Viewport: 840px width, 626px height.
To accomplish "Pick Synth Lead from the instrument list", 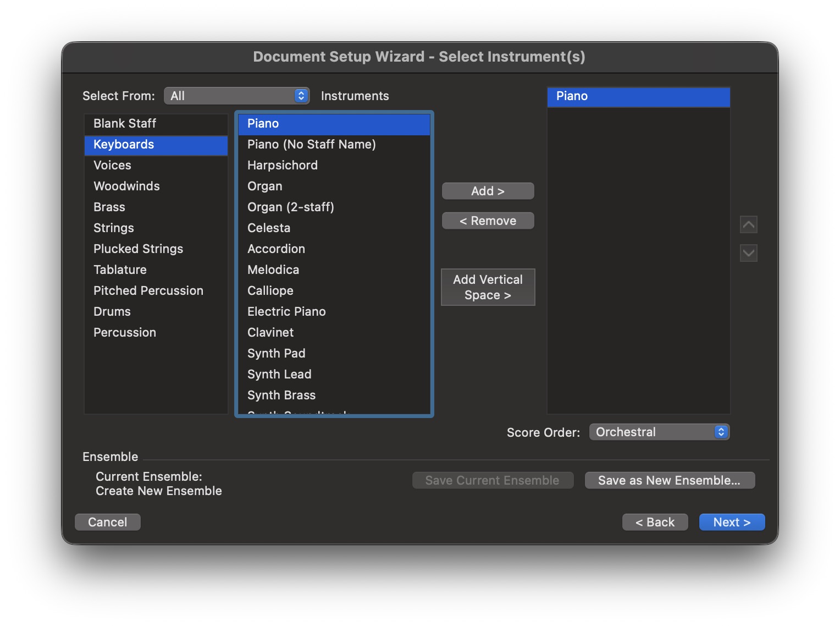I will point(279,374).
